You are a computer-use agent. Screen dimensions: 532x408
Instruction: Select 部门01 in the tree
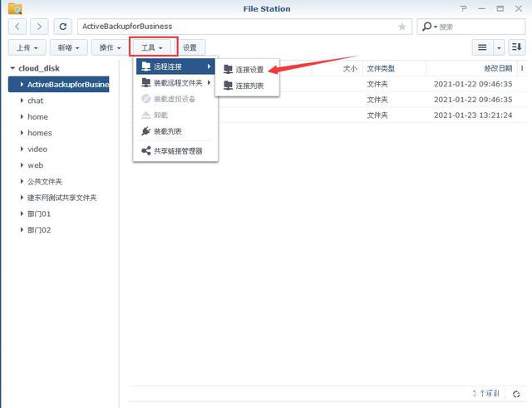pyautogui.click(x=39, y=214)
